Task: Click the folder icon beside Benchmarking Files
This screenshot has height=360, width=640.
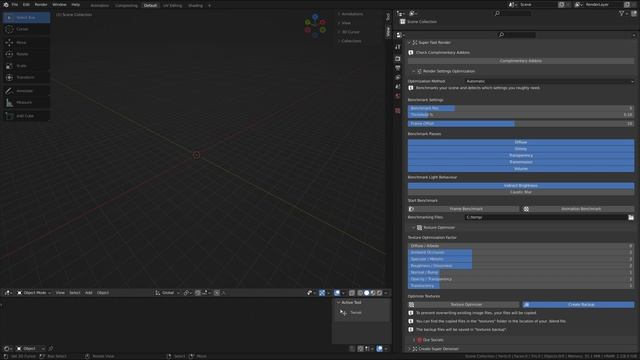Action: point(631,217)
